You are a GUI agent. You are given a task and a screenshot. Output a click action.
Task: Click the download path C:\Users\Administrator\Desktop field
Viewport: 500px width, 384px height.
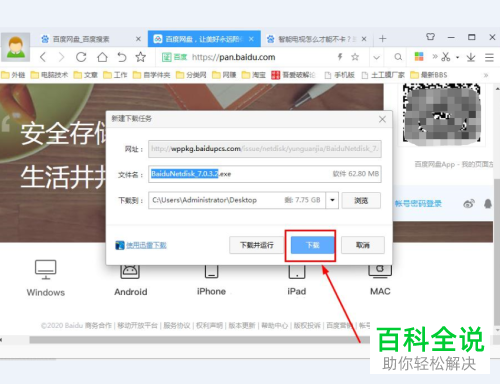point(237,200)
